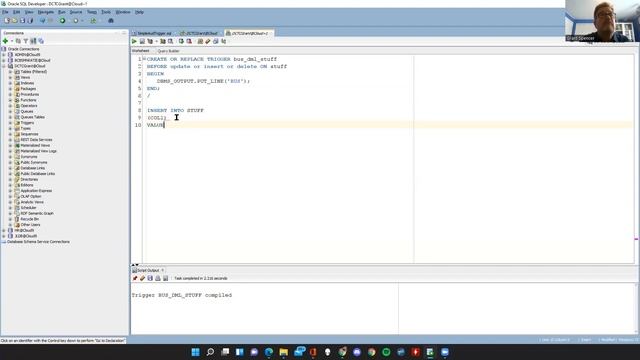Collapse the DCTCGrant@Cloud connection node
This screenshot has width=640, height=360.
coord(4,66)
